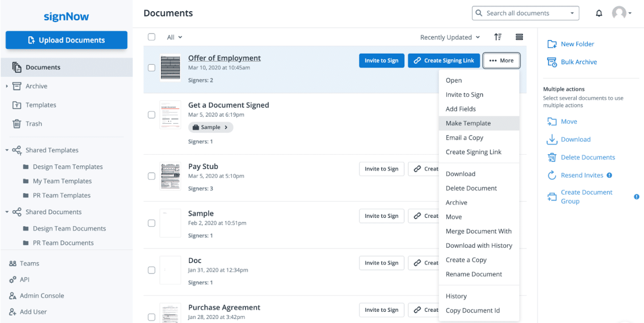
Task: Check the select-all documents checkbox
Action: [152, 37]
